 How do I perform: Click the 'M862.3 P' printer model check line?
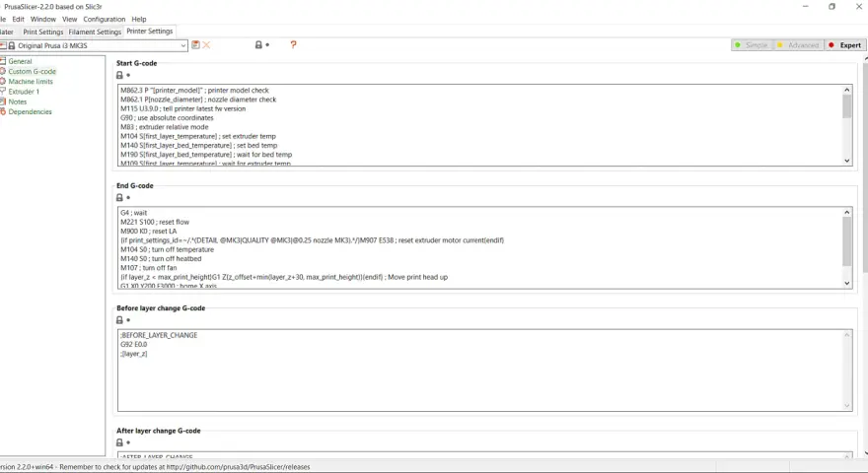[x=194, y=91]
